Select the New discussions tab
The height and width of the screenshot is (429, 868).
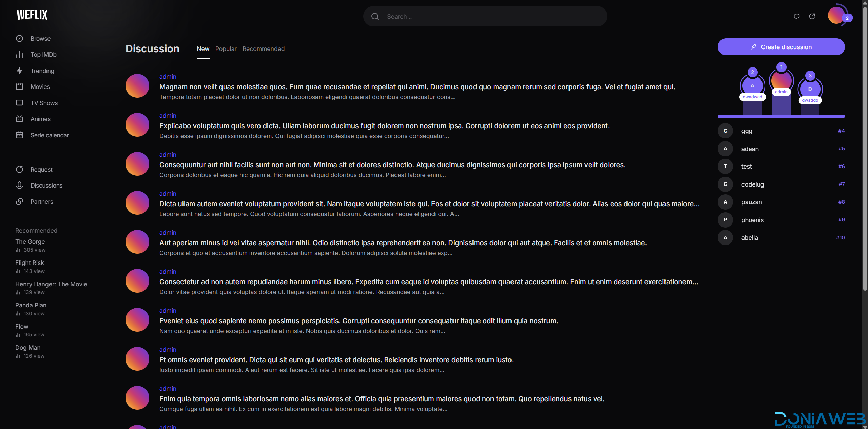203,49
